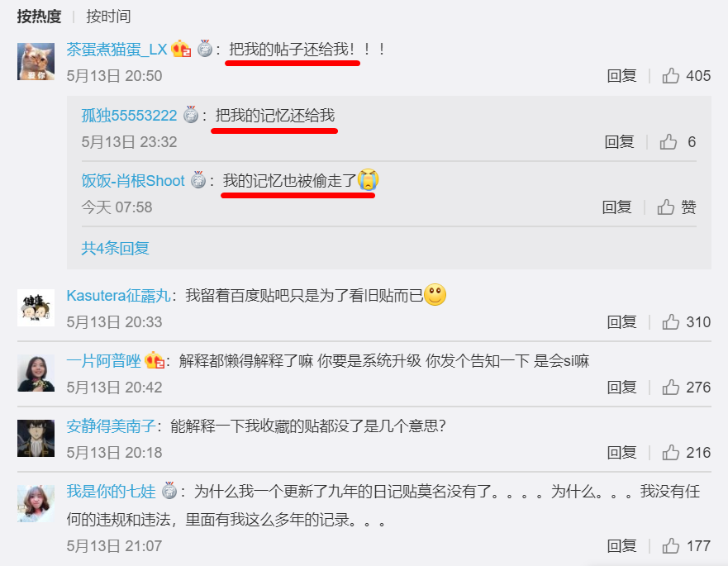Open 一片阿普唑's user profile link

coord(103,360)
